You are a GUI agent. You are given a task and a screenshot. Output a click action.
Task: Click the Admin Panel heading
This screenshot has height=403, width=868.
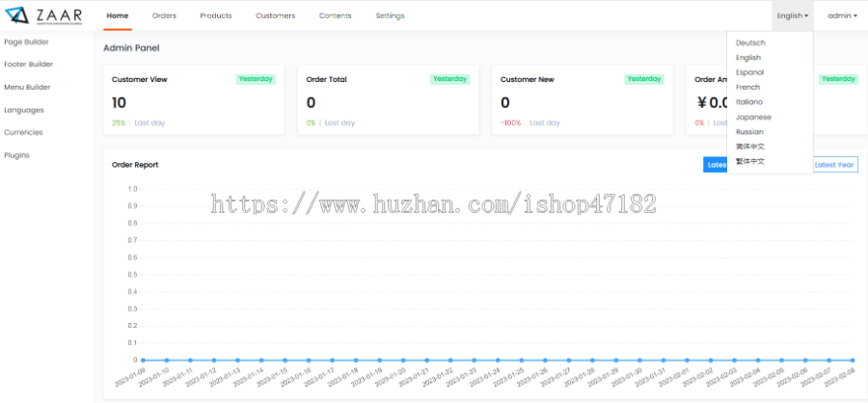(131, 48)
